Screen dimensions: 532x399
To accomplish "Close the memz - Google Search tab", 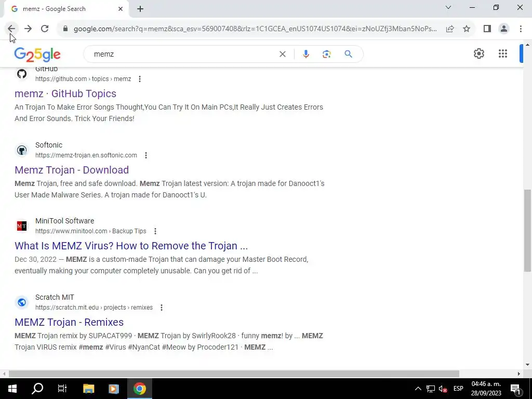I will coord(121,9).
